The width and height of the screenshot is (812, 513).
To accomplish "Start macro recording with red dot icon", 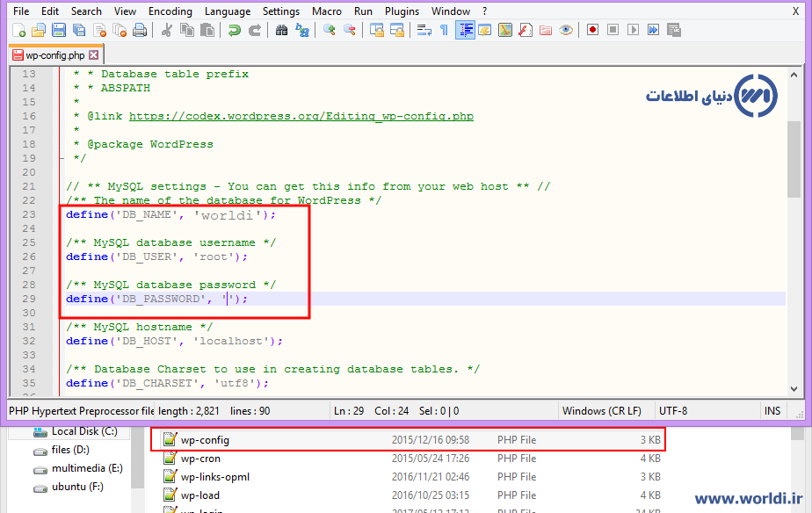I will point(592,30).
